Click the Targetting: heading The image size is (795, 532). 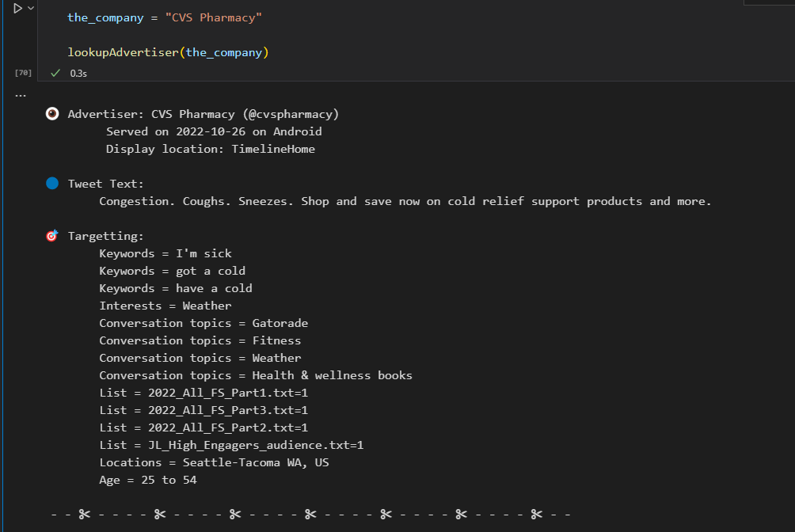(x=106, y=237)
